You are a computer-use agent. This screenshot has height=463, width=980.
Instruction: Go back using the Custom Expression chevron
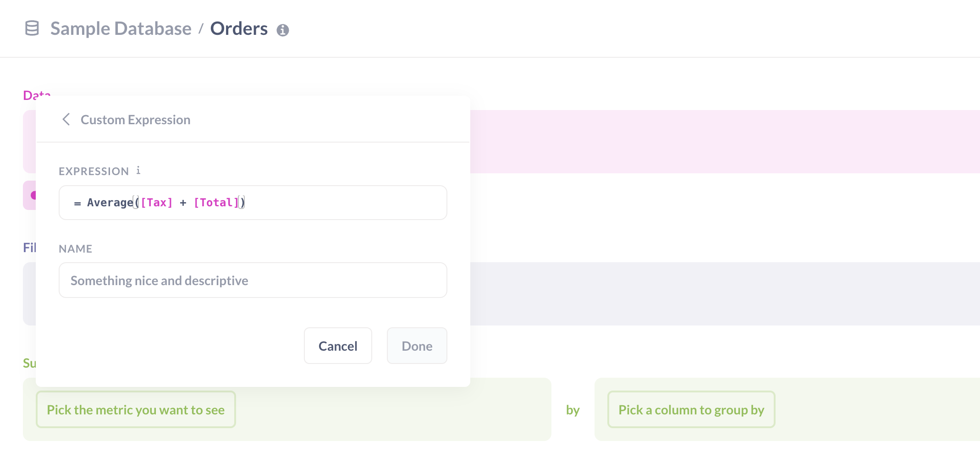(x=66, y=120)
